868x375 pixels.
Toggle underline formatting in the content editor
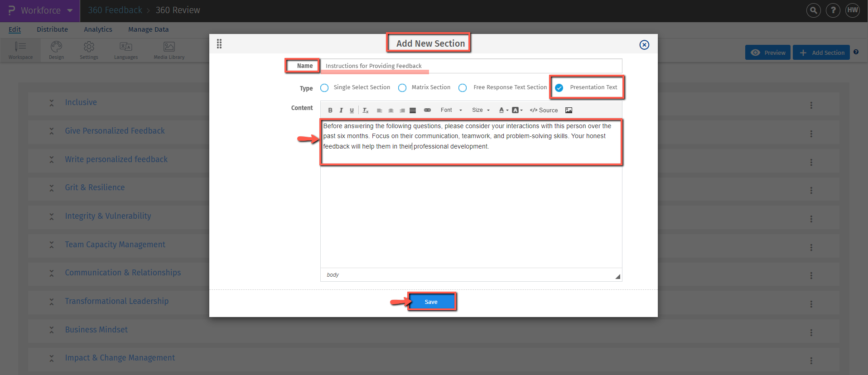click(x=352, y=110)
